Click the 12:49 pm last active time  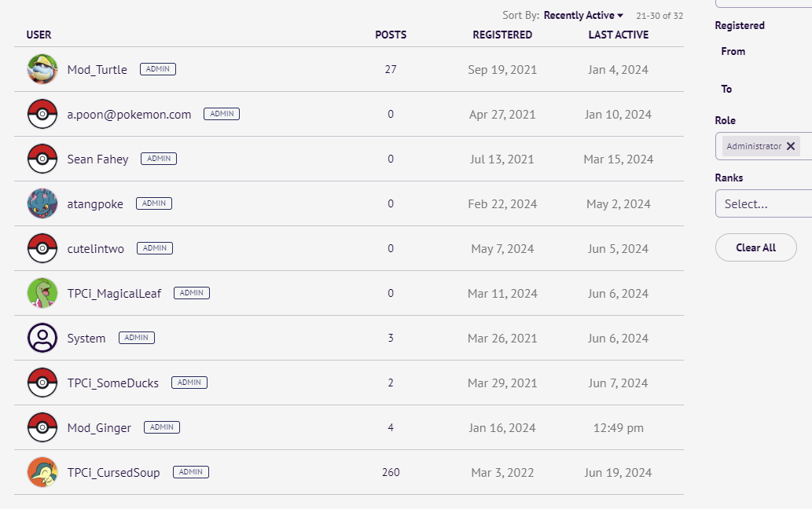click(619, 428)
